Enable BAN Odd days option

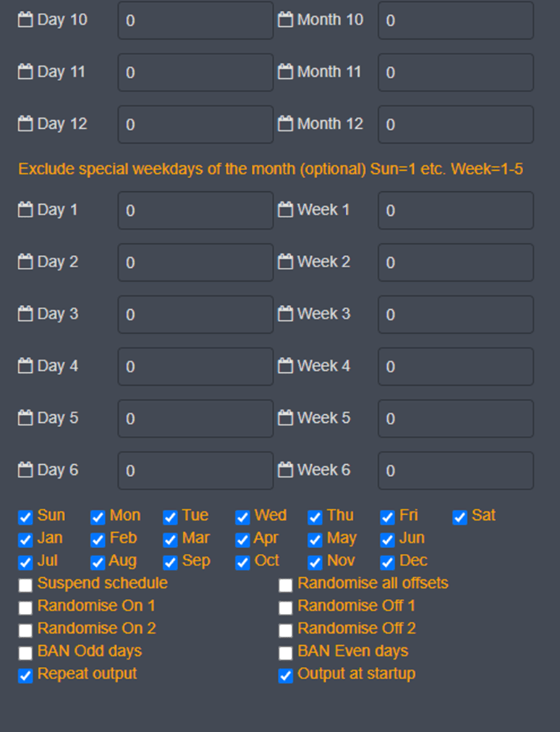(25, 652)
